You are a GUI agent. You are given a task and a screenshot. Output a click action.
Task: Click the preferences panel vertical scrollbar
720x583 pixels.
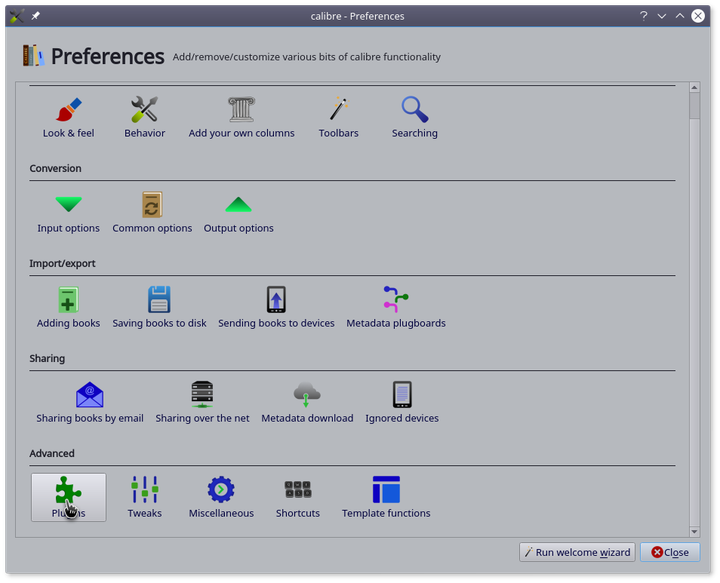tap(694, 300)
